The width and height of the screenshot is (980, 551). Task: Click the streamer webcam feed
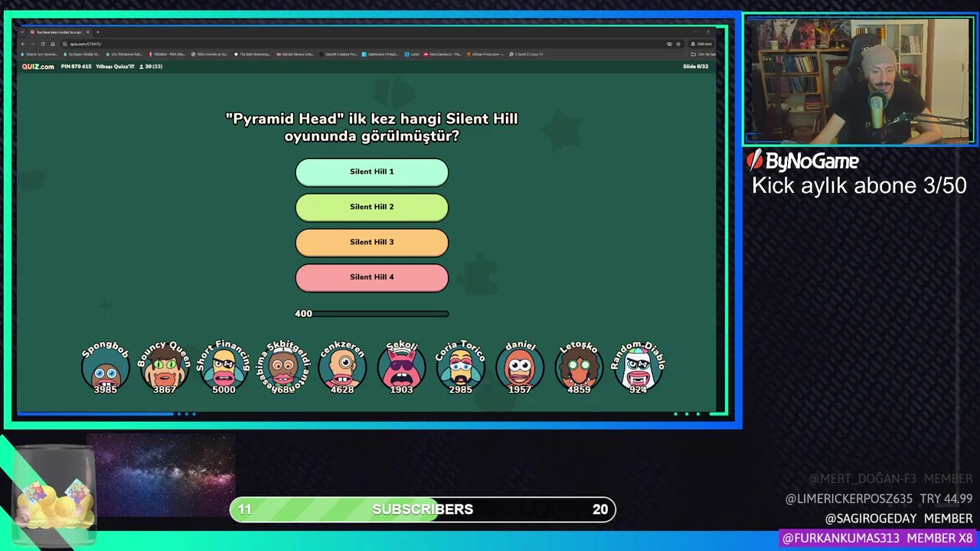860,80
